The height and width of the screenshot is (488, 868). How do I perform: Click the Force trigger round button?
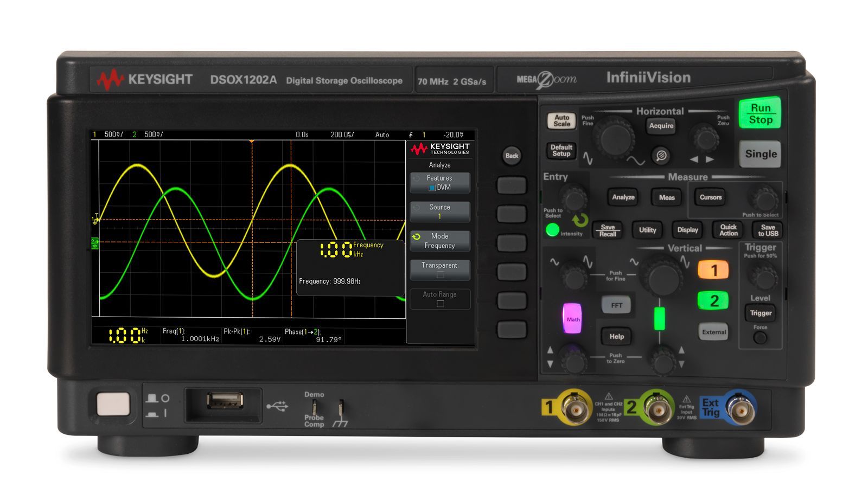pos(761,338)
